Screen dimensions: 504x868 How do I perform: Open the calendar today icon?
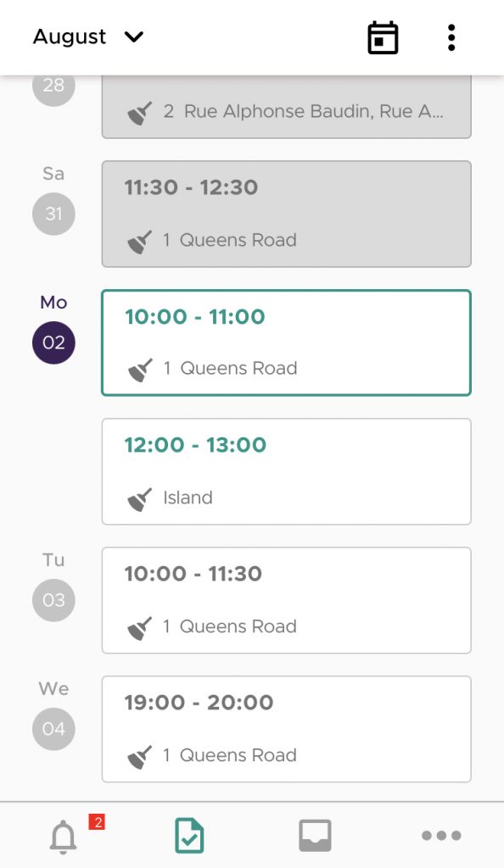point(383,37)
